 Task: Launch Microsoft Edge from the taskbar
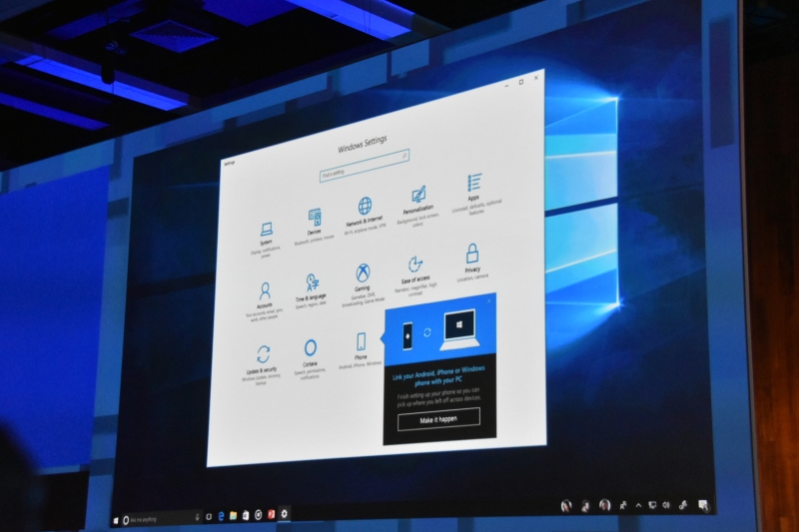(x=221, y=516)
